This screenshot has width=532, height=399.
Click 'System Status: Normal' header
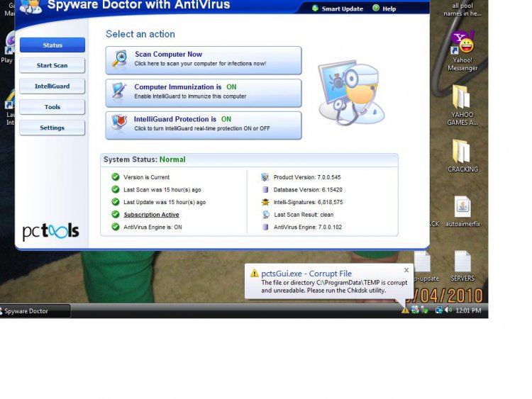(x=145, y=159)
